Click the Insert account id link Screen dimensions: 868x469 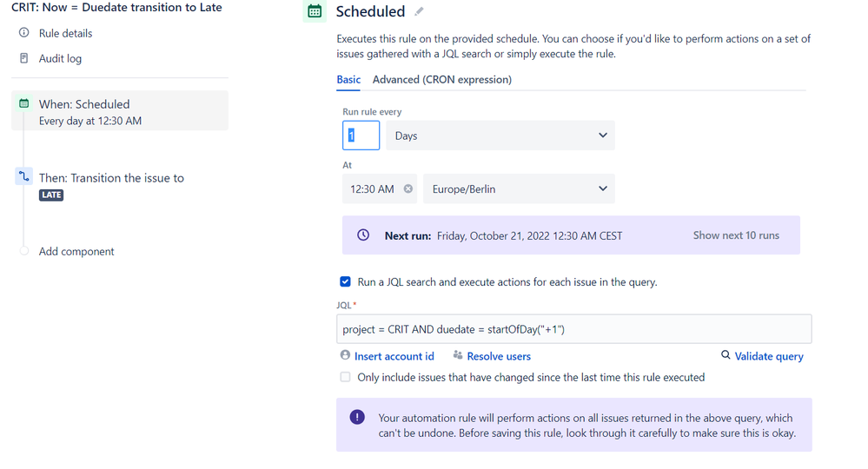[394, 356]
